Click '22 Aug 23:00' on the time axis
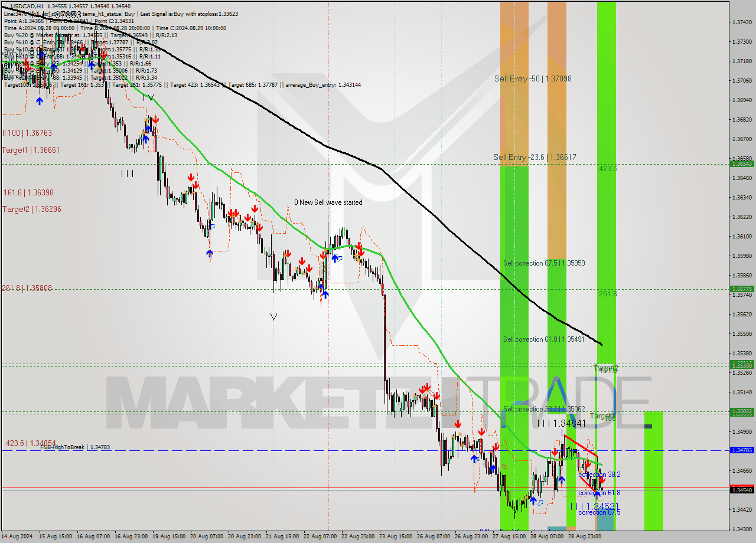This screenshot has width=756, height=543. 358,537
